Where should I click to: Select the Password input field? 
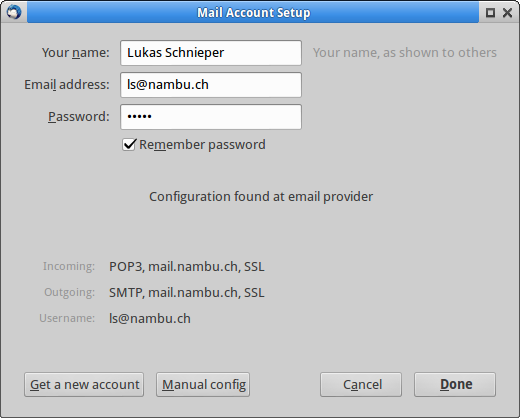pos(211,117)
